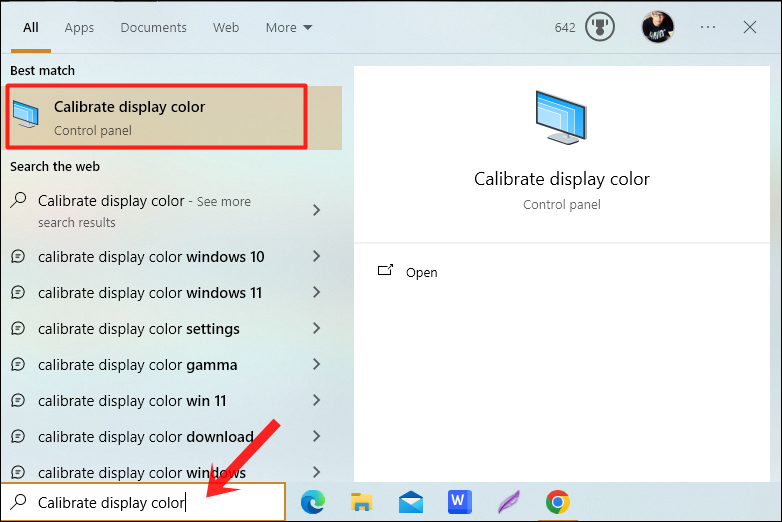The width and height of the screenshot is (782, 522).
Task: Click chat icon beside 'win 11' suggestion
Action: pyautogui.click(x=18, y=400)
